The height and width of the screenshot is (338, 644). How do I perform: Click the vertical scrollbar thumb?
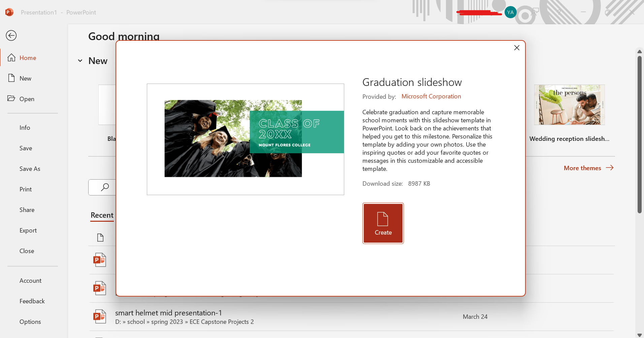pos(639,134)
